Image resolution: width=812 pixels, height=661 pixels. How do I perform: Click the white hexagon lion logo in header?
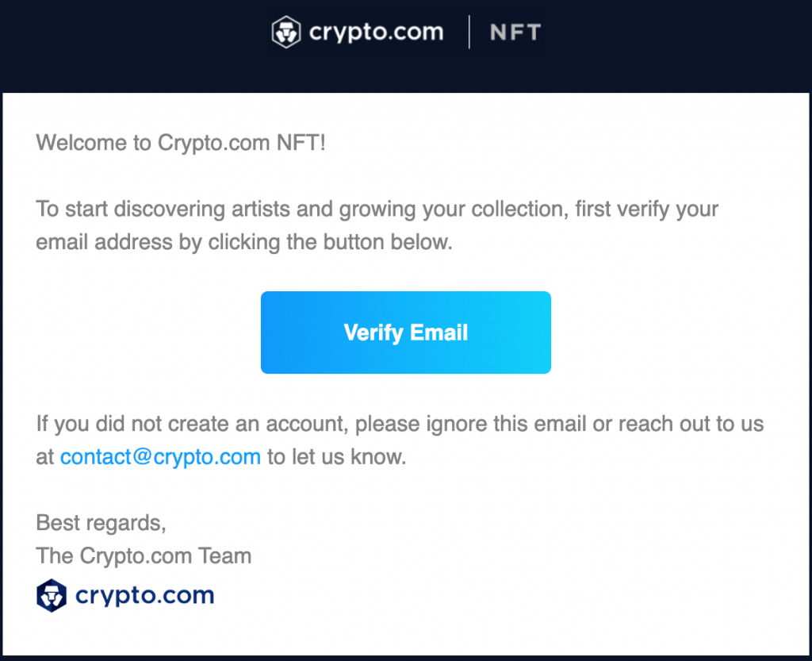point(285,32)
